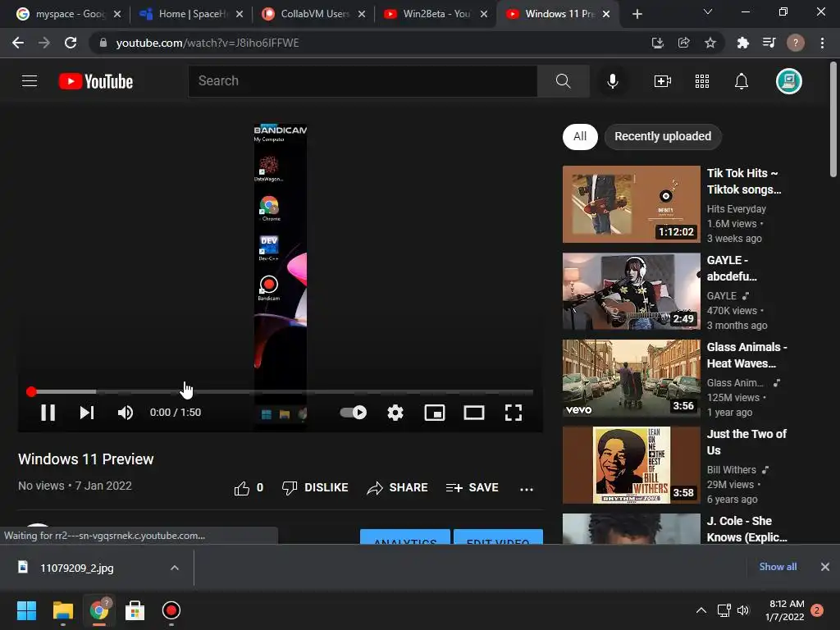Focus the YouTube search field

[363, 81]
